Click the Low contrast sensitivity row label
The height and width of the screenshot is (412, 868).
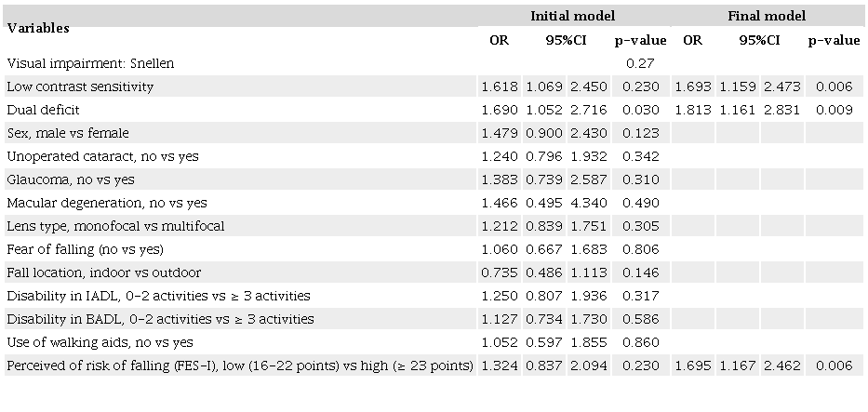click(80, 86)
